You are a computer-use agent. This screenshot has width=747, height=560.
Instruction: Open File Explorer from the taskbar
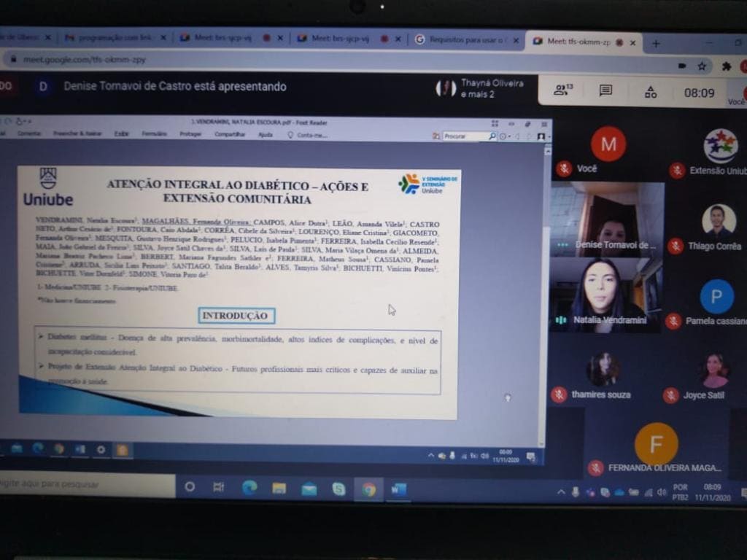[279, 488]
